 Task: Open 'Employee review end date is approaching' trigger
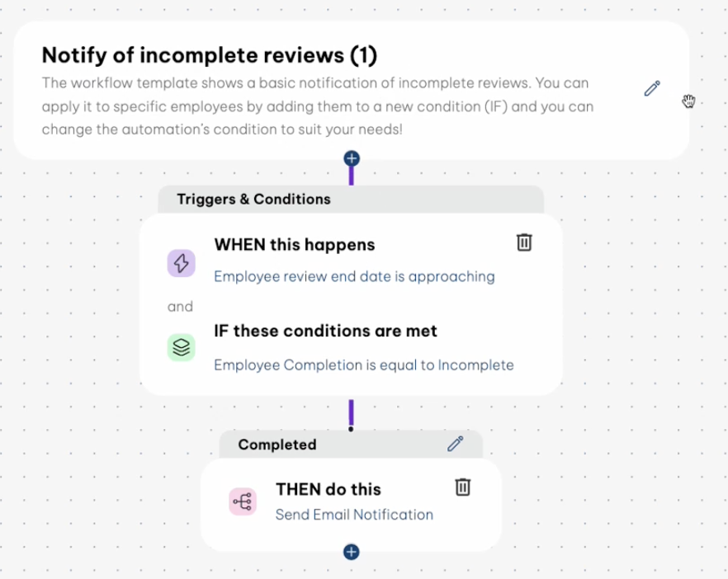point(354,277)
